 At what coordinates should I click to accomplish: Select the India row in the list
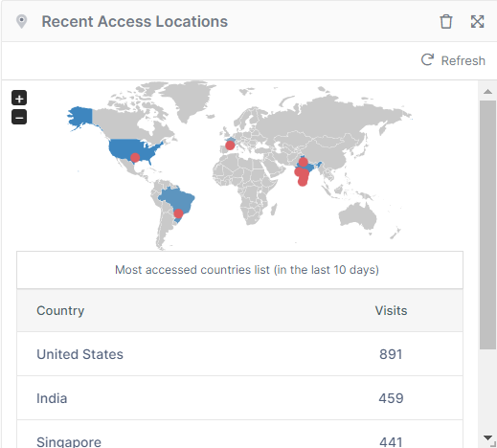(x=239, y=398)
